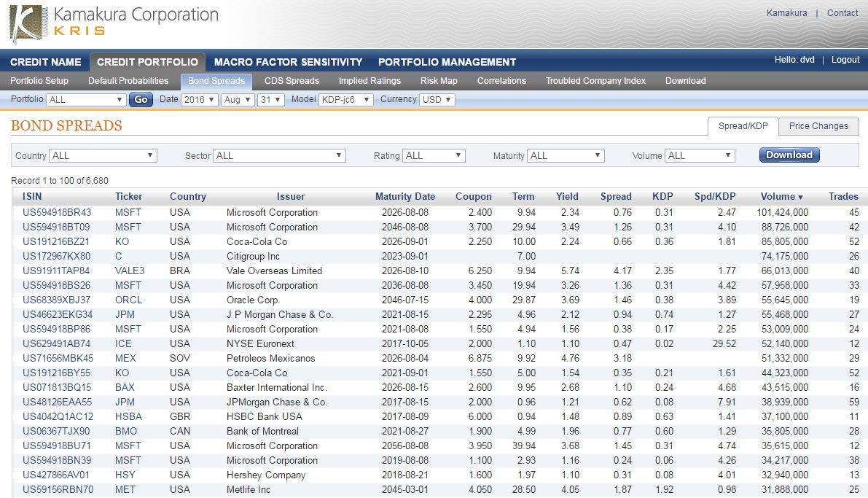
Task: Open the Download submenu item
Action: tap(685, 81)
